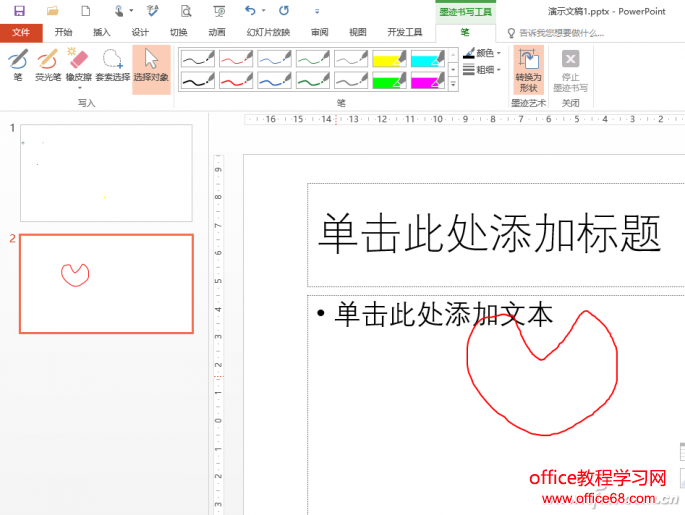Screen dimensions: 685x515
Task: Pick the thick blue pen style
Action: tap(274, 81)
